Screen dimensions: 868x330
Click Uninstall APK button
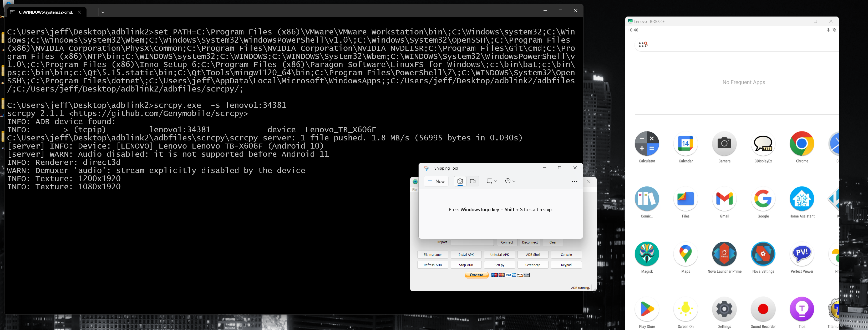click(499, 255)
